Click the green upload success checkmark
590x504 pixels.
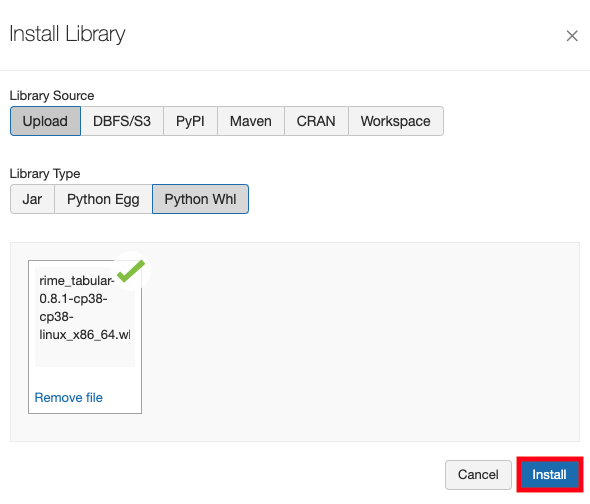click(131, 271)
